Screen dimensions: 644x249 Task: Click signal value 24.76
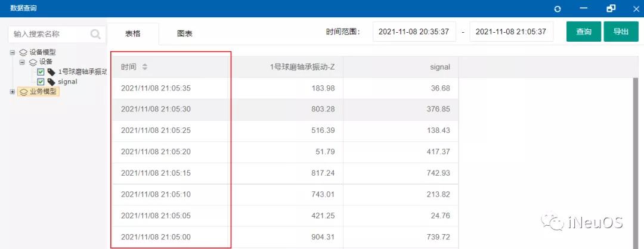441,216
